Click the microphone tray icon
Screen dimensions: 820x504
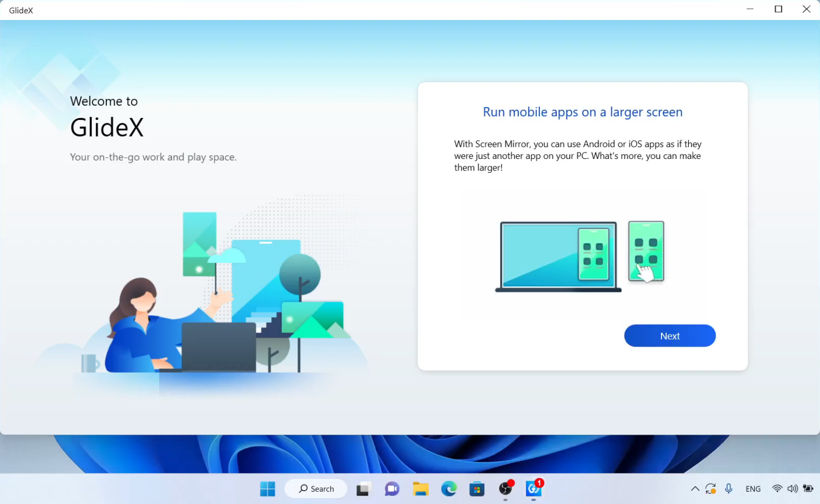[729, 489]
